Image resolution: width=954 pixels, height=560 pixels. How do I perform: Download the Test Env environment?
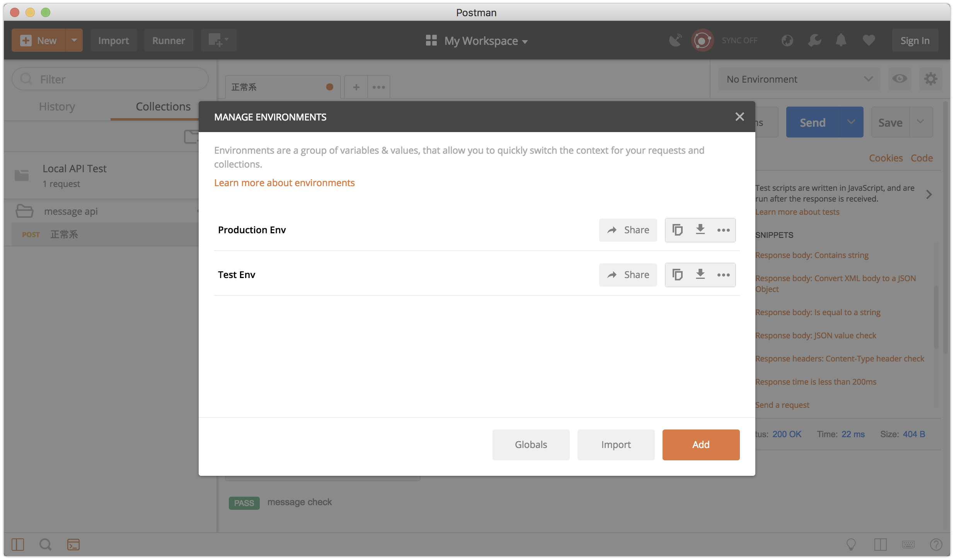coord(700,275)
